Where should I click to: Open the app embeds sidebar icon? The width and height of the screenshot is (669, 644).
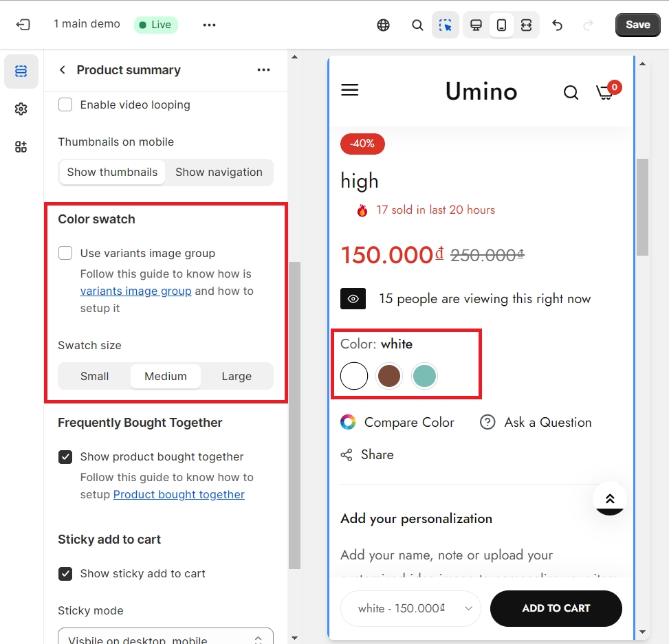pyautogui.click(x=21, y=146)
